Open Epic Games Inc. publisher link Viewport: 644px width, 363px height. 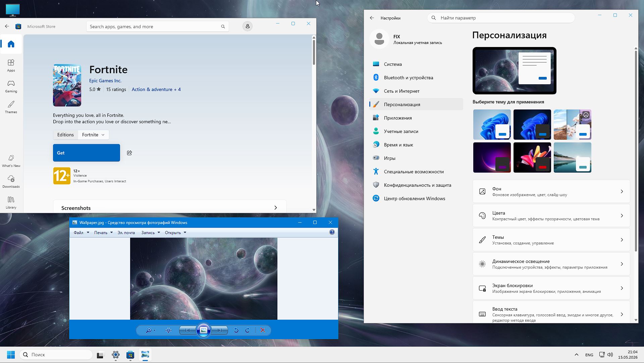105,81
